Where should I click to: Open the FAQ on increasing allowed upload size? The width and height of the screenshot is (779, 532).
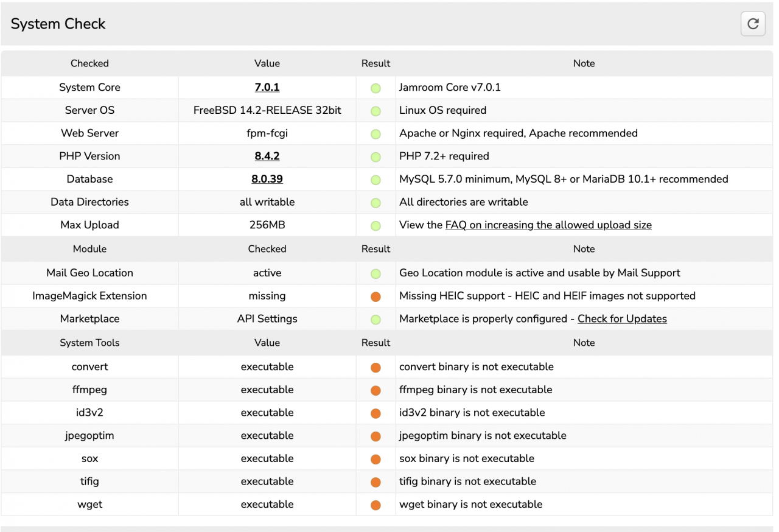(548, 225)
